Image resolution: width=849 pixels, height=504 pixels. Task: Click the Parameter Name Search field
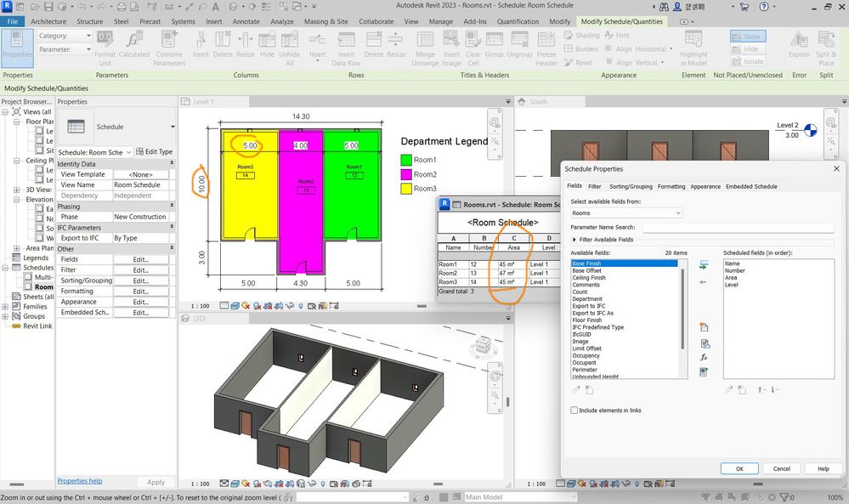point(738,228)
